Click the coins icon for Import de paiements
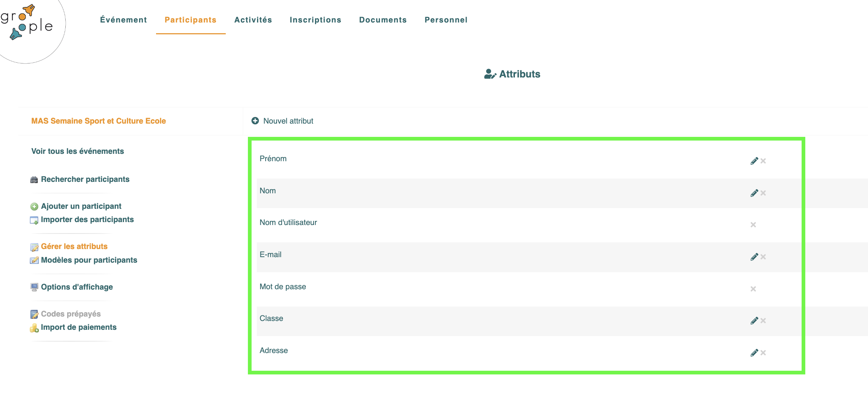The width and height of the screenshot is (868, 408). click(x=34, y=328)
